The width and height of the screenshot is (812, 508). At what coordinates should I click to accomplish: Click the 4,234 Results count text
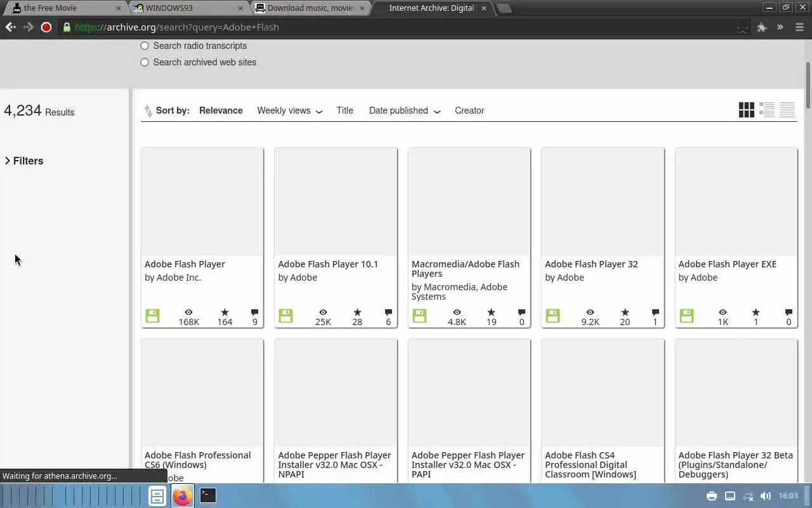point(39,110)
